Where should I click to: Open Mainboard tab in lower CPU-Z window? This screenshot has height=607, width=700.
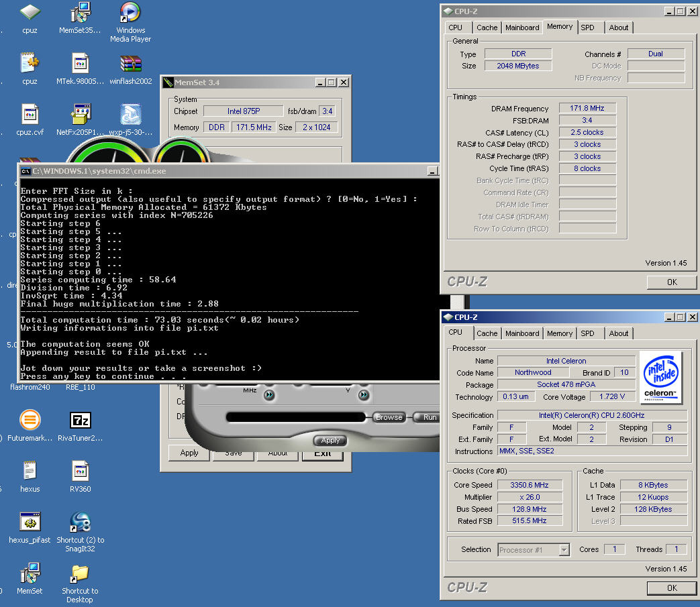coord(522,333)
